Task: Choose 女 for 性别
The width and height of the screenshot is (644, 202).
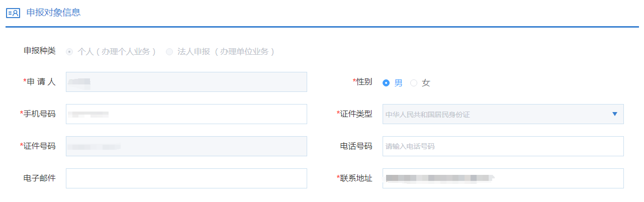Action: 414,83
